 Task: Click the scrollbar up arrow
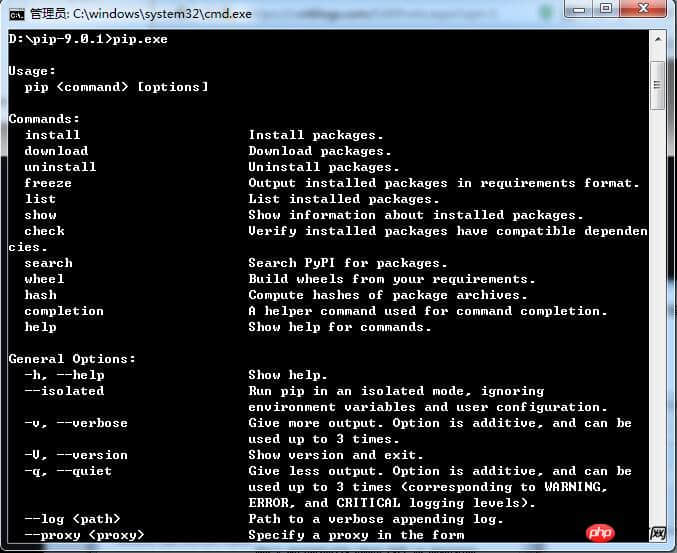[658, 39]
